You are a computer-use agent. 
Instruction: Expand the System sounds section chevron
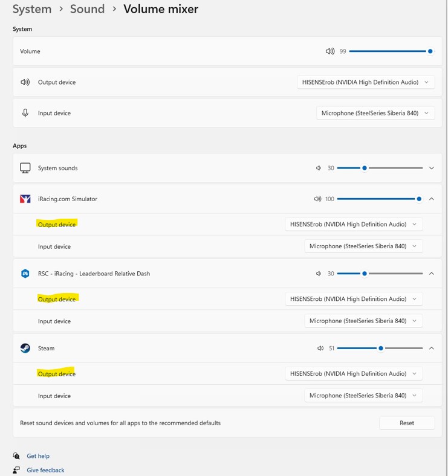(x=432, y=168)
